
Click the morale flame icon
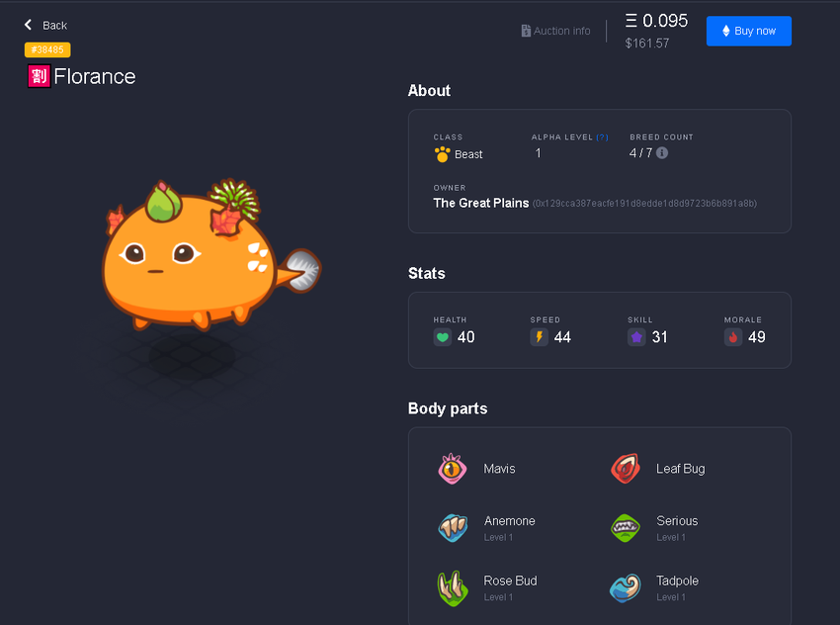coord(733,337)
